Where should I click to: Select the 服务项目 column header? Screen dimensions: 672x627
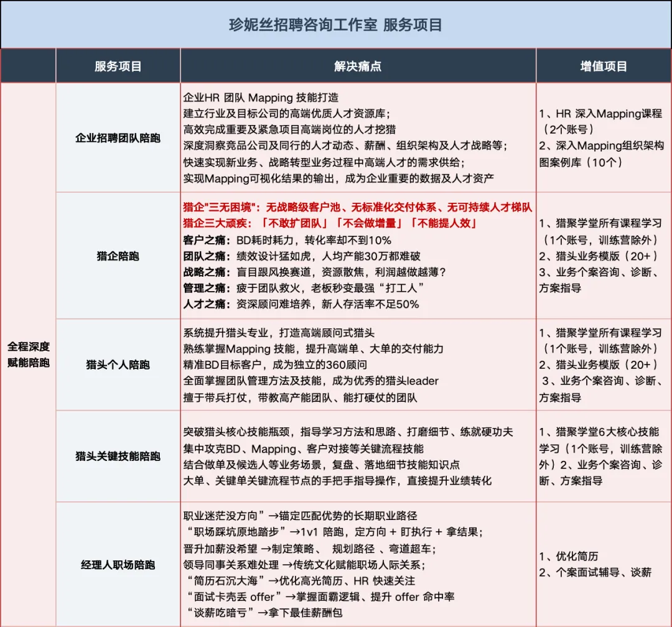pyautogui.click(x=118, y=66)
